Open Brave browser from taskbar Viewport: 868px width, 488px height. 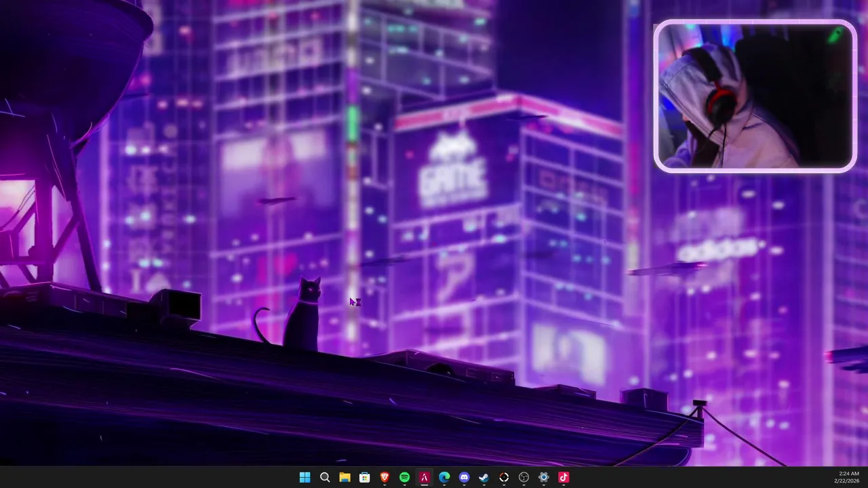coord(384,477)
